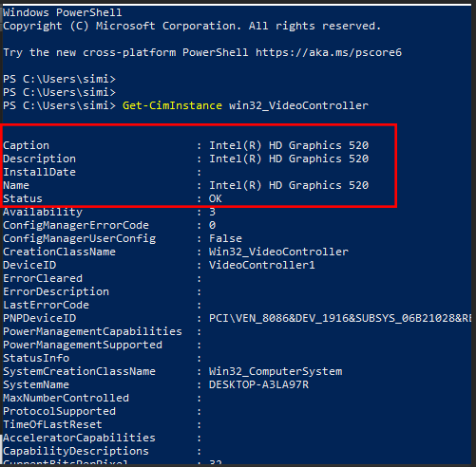
Task: Select the PNPDeviceID value starting PCI\VEN_8086
Action: click(x=340, y=318)
